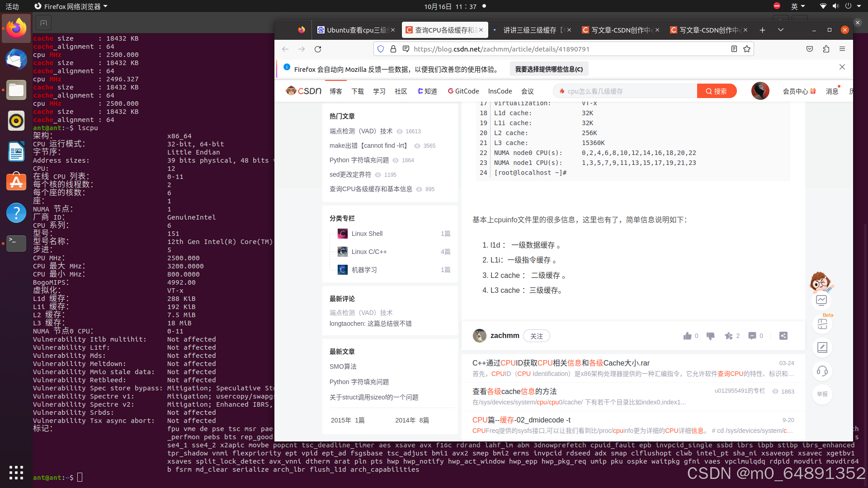This screenshot has height=488, width=868.
Task: Share the article using the share icon
Action: (x=783, y=336)
